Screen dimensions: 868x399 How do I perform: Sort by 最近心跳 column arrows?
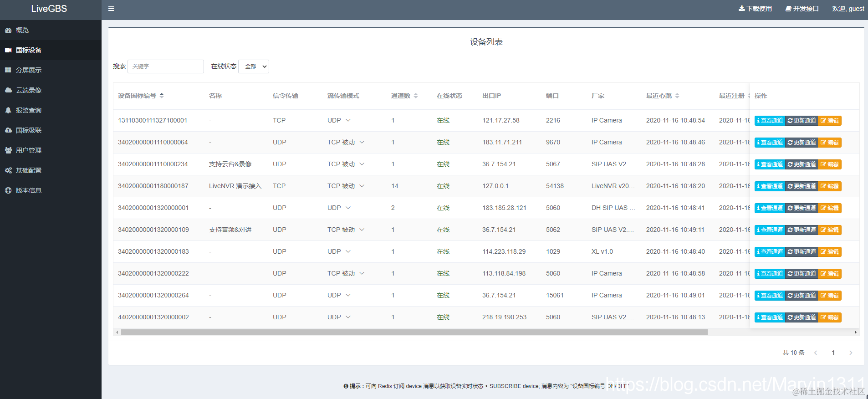(677, 96)
